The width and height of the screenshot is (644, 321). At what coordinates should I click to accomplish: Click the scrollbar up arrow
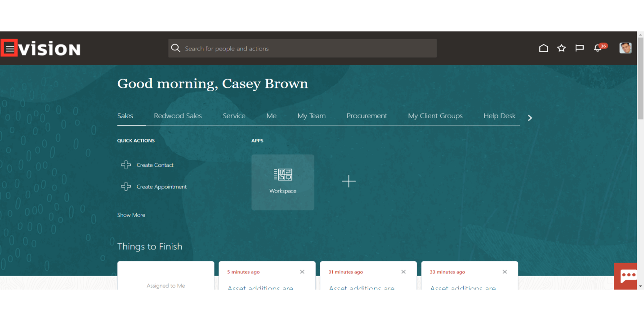tap(640, 34)
